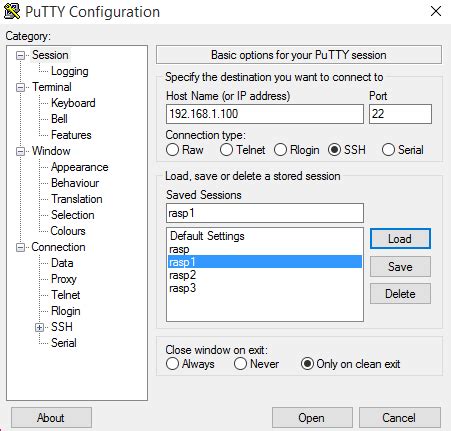Open Rlogin settings in category tree
This screenshot has width=451, height=431.
(66, 311)
